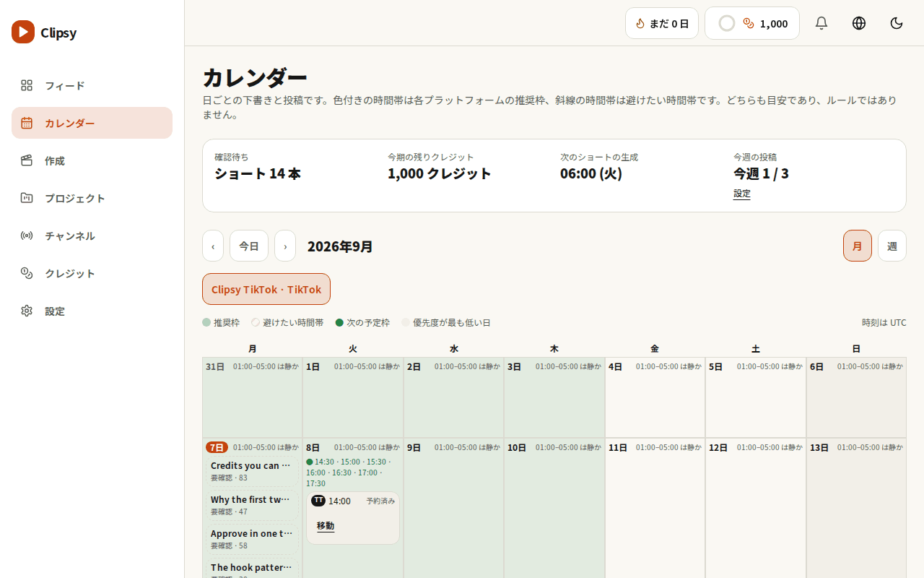Select the 15:30 suggested time slot
Viewport: 924px width, 578px height.
(377, 462)
